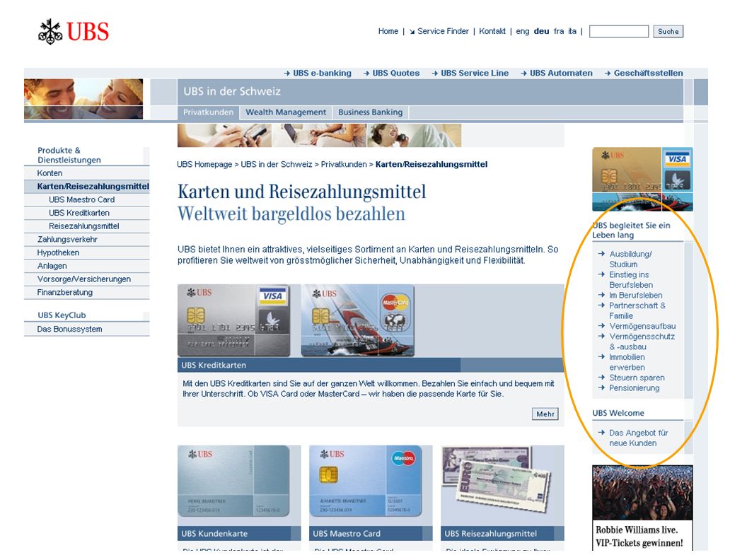The width and height of the screenshot is (747, 560).
Task: Open Vermögensaufbau link
Action: pos(642,326)
